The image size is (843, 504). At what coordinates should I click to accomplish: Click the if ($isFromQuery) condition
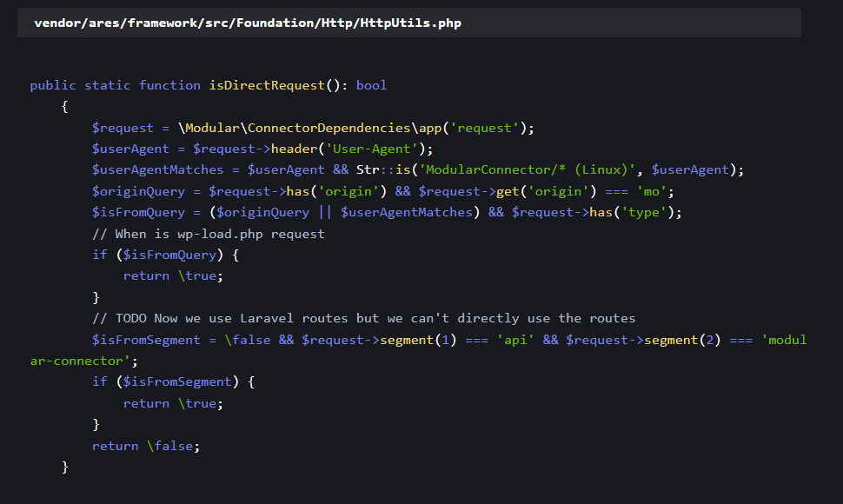tap(165, 255)
